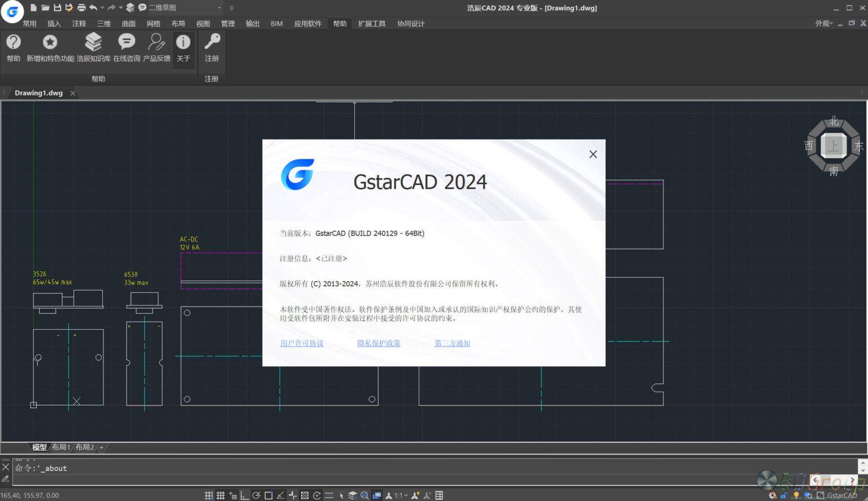View the 隐私保护政策 privacy policy
Viewport: 868px width, 501px height.
tap(379, 343)
